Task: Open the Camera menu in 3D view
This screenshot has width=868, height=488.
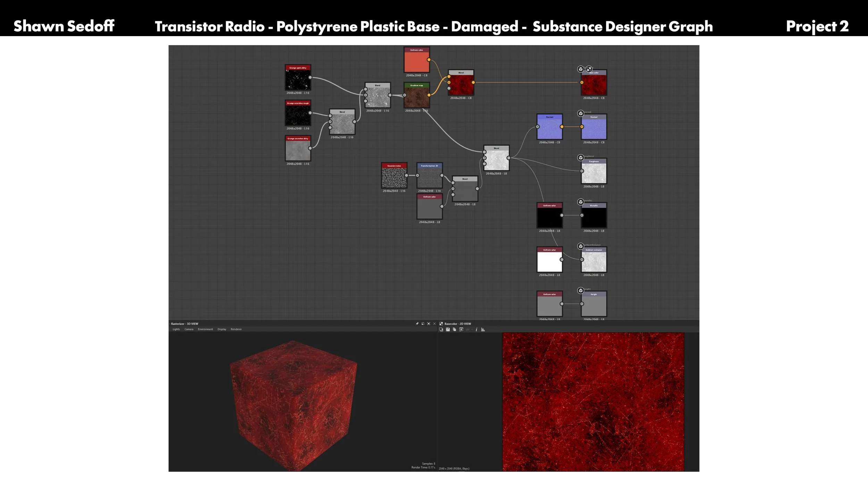Action: pyautogui.click(x=189, y=329)
